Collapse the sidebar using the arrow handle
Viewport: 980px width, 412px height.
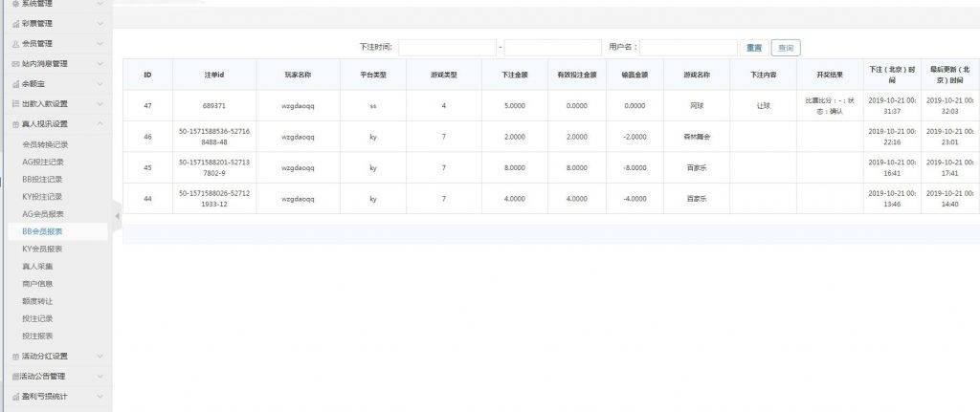pyautogui.click(x=118, y=216)
